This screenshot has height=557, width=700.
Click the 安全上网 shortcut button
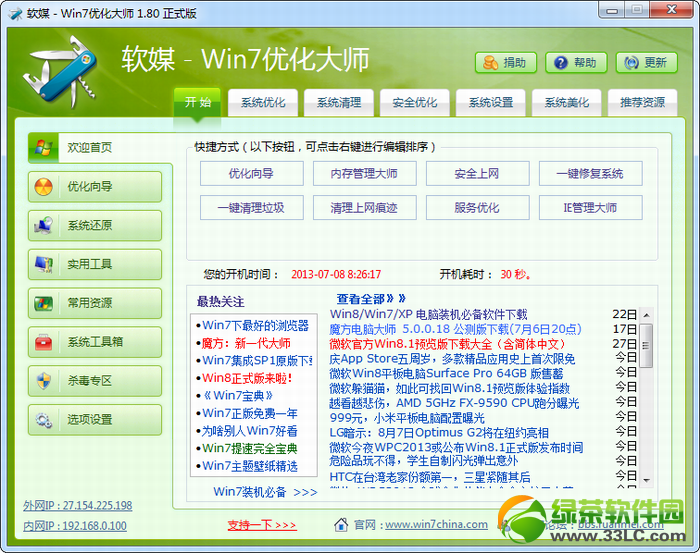pyautogui.click(x=478, y=174)
